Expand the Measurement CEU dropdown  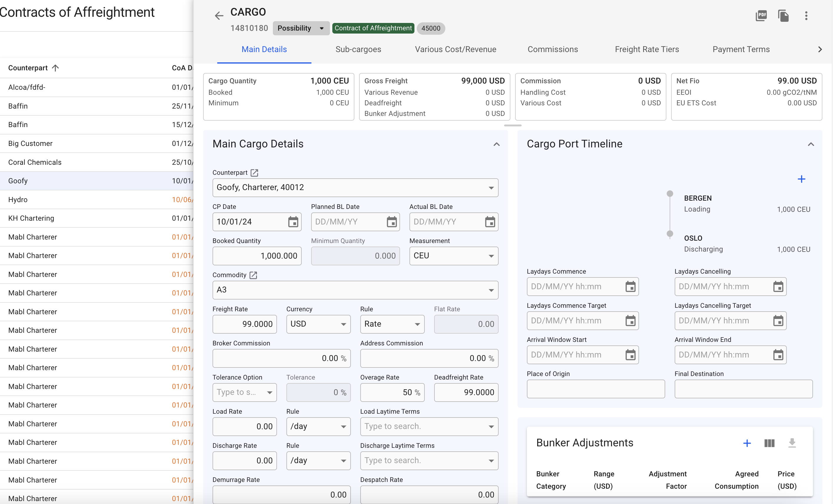[491, 256]
